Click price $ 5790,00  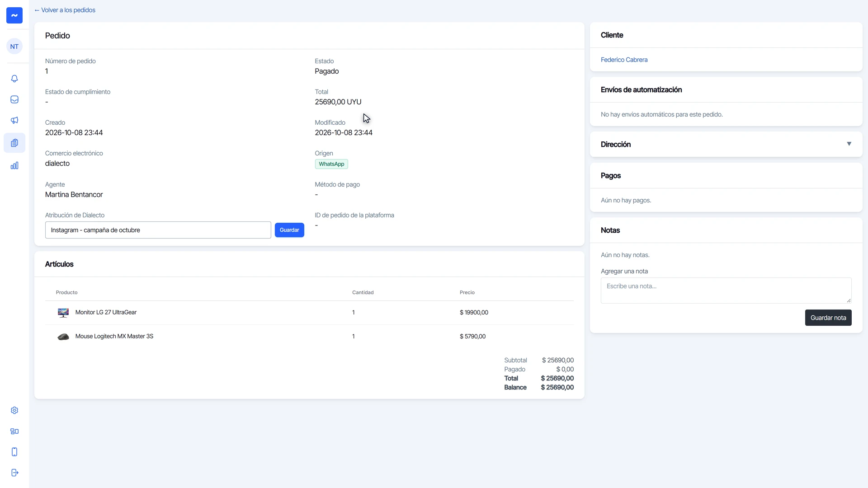(x=472, y=336)
